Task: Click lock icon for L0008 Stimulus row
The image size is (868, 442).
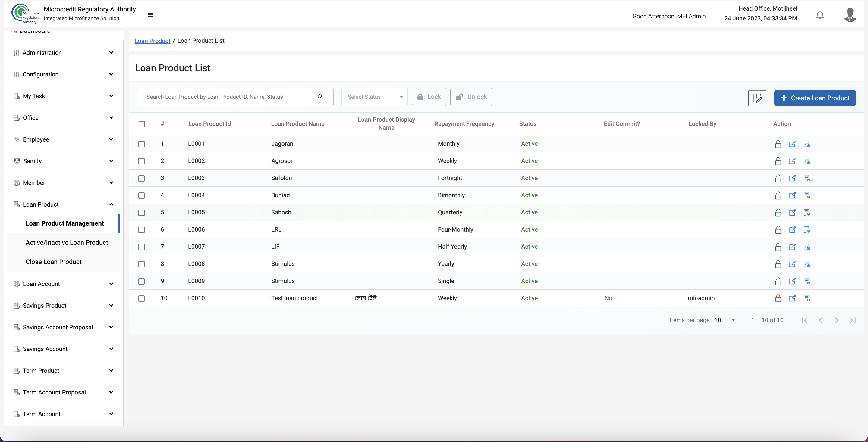Action: coord(778,264)
